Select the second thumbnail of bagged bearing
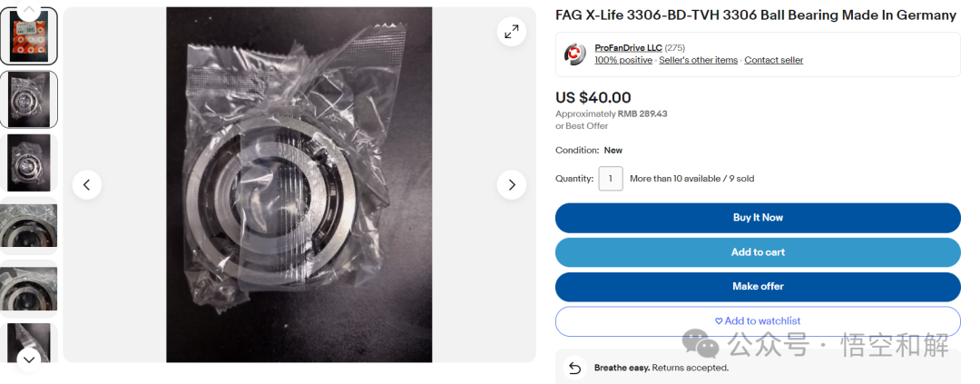This screenshot has width=980, height=384. (28, 99)
